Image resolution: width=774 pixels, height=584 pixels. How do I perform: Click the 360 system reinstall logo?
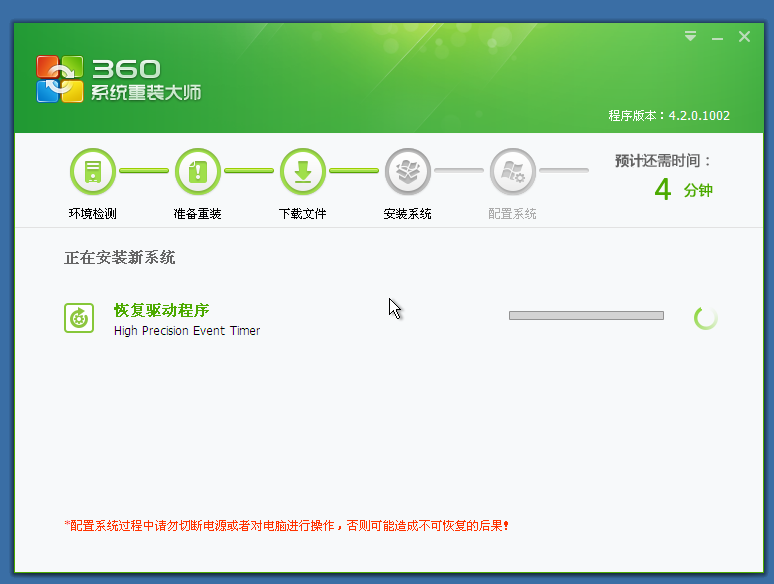[x=60, y=79]
